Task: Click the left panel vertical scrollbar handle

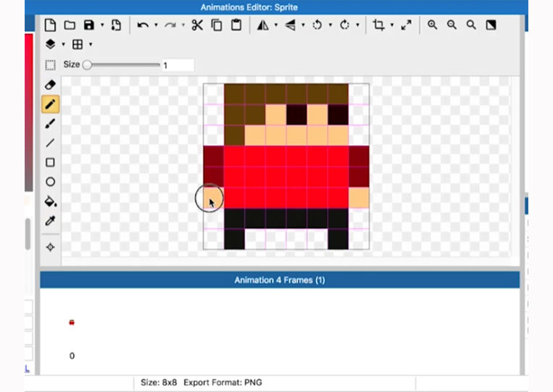Action: click(28, 234)
